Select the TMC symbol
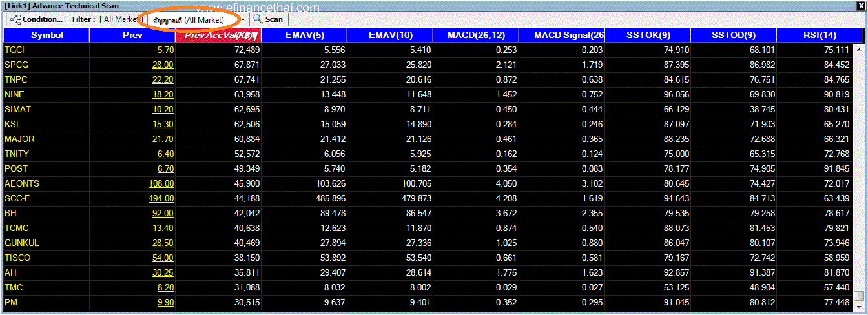Image resolution: width=868 pixels, height=315 pixels. tap(14, 287)
